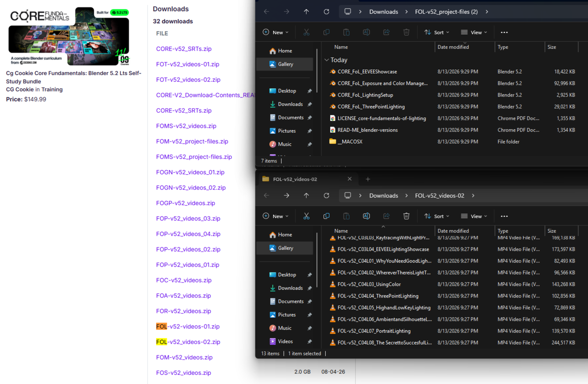Open the See more ellipsis in project-files window
The width and height of the screenshot is (588, 384).
504,32
